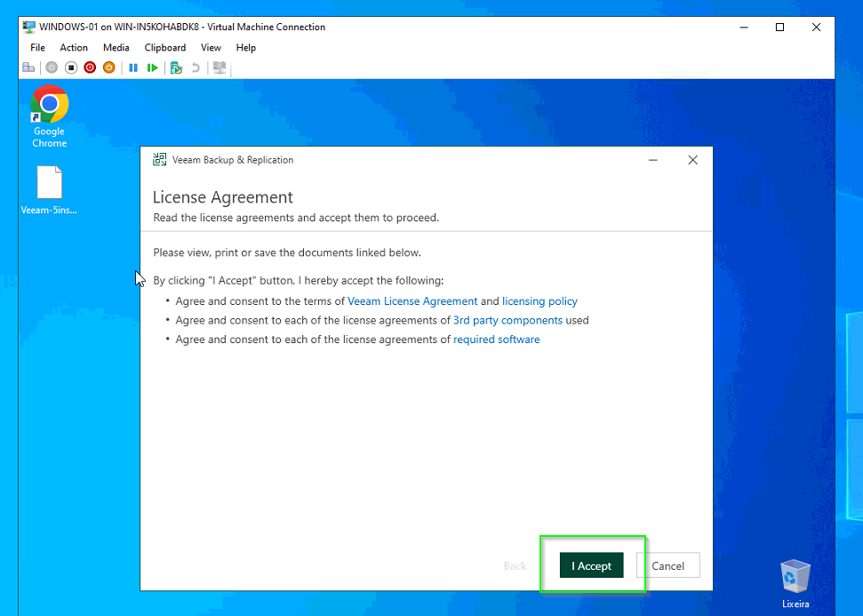Click 'Please view, print or save' text
The height and width of the screenshot is (616, 863).
click(x=287, y=252)
